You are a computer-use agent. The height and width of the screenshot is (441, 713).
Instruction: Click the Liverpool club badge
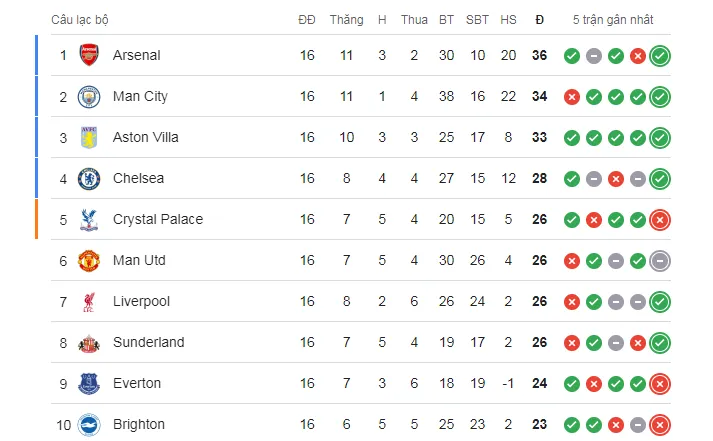(90, 301)
